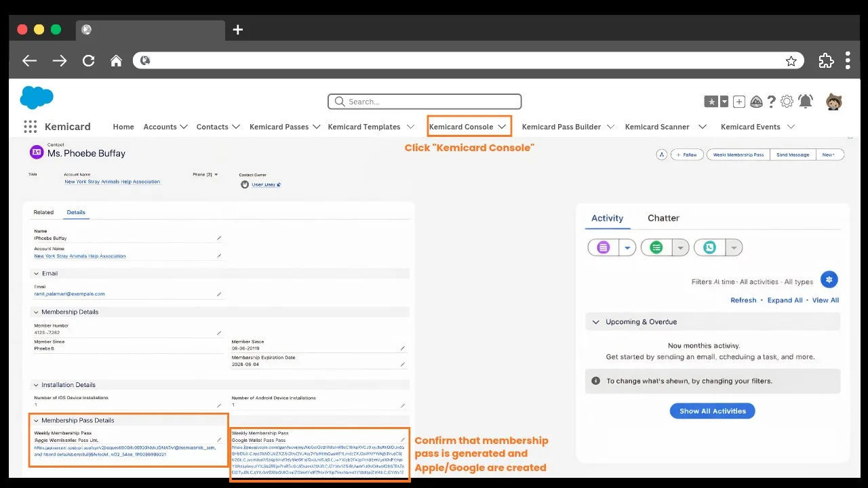
Task: Open the Help question mark icon
Action: [771, 102]
